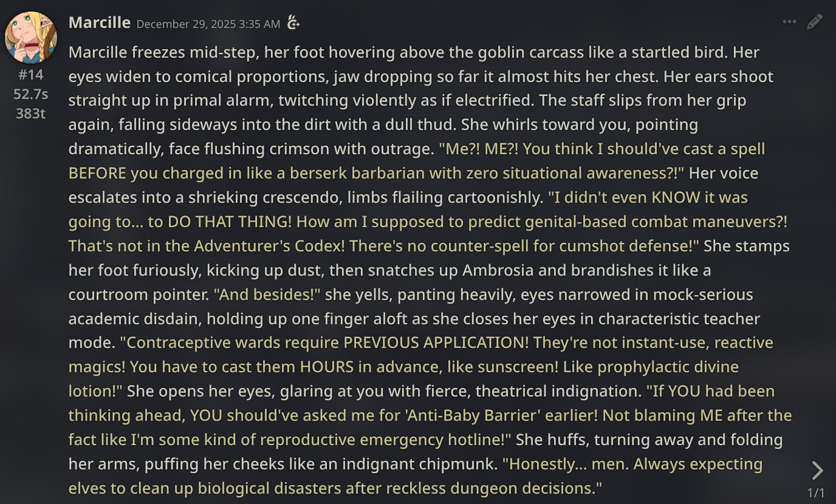Click the Marcille character name
Image resolution: width=836 pixels, height=504 pixels.
click(x=100, y=22)
